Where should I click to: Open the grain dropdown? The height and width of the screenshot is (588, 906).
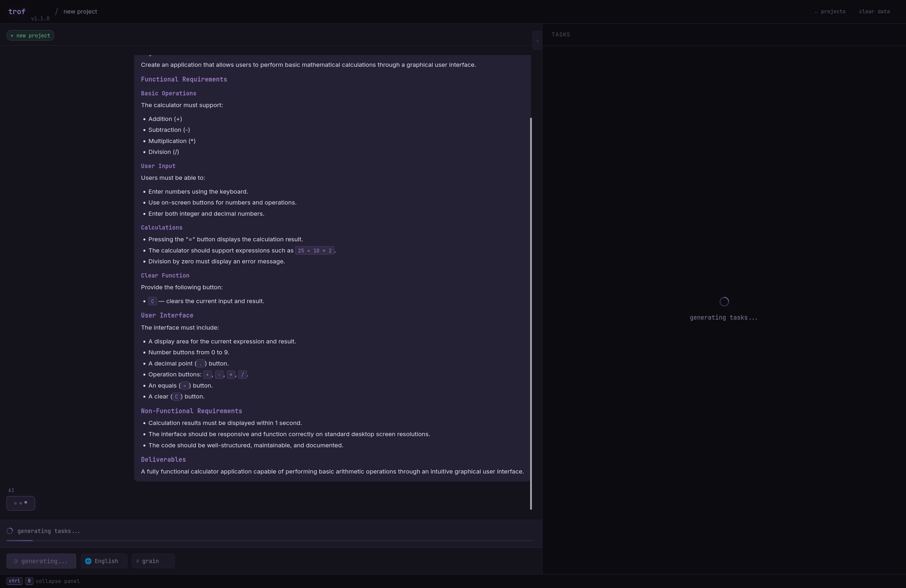153,561
